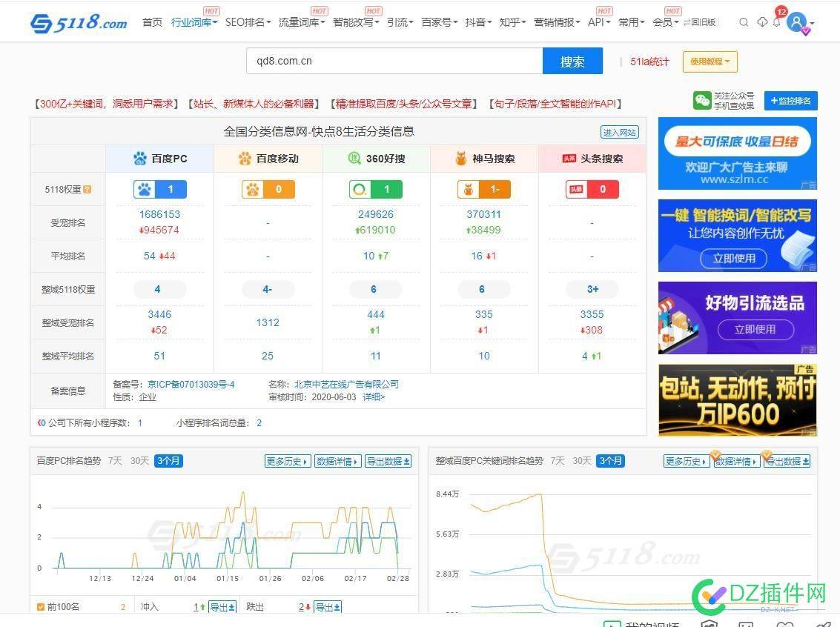Open the 会员 navigation menu
840x627 pixels.
pos(665,22)
